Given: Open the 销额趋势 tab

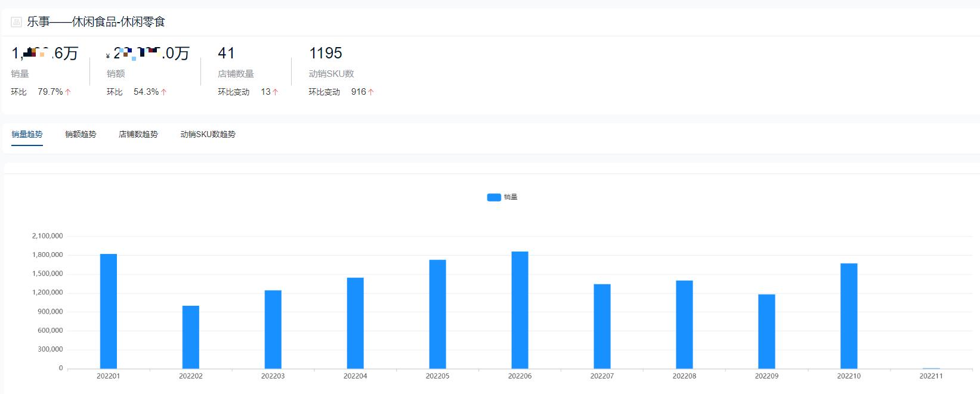Looking at the screenshot, I should click(x=81, y=135).
